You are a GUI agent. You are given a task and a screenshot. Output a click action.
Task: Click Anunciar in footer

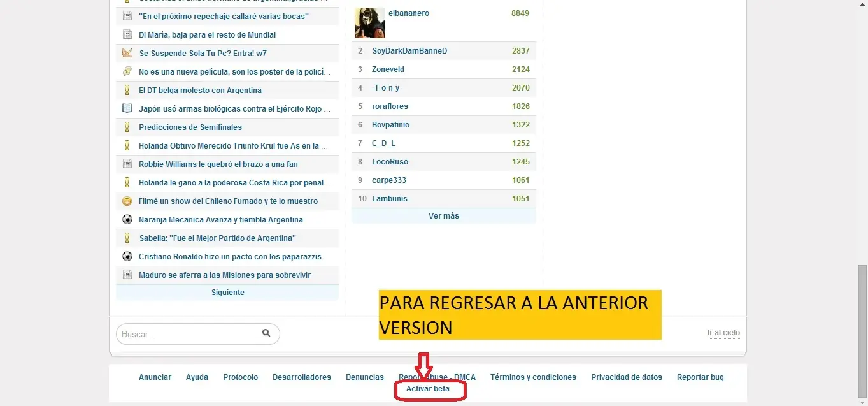click(155, 377)
